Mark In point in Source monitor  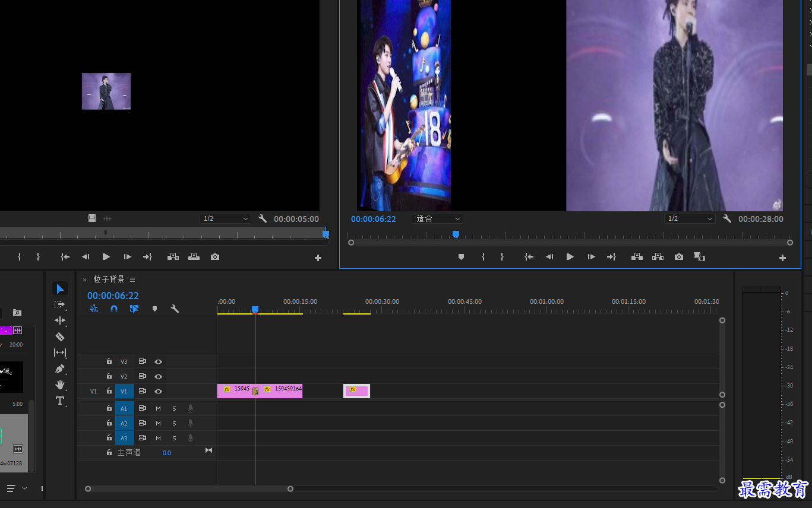(19, 257)
